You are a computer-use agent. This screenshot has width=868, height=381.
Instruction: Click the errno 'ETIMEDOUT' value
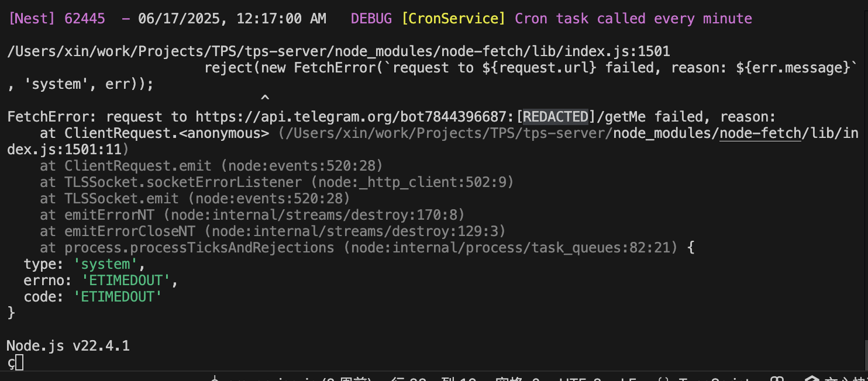click(125, 280)
